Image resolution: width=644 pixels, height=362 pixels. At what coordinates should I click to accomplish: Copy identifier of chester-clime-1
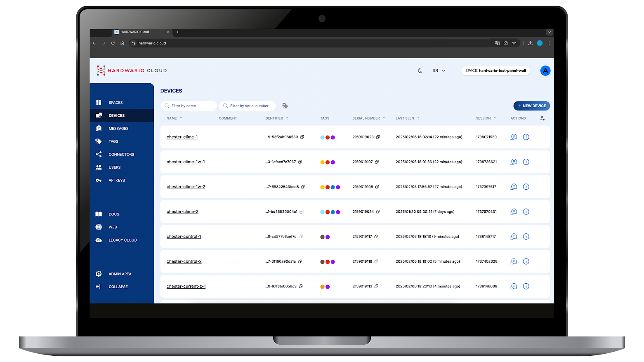(x=302, y=137)
